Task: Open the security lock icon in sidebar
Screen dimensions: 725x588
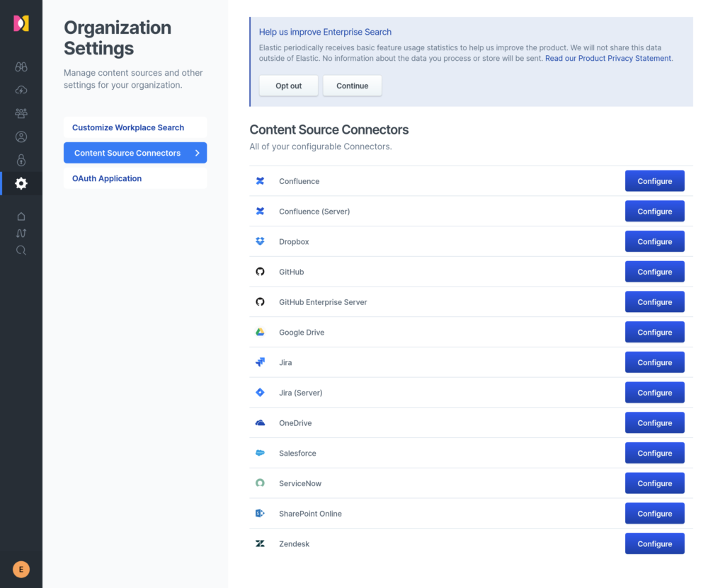Action: (x=21, y=160)
